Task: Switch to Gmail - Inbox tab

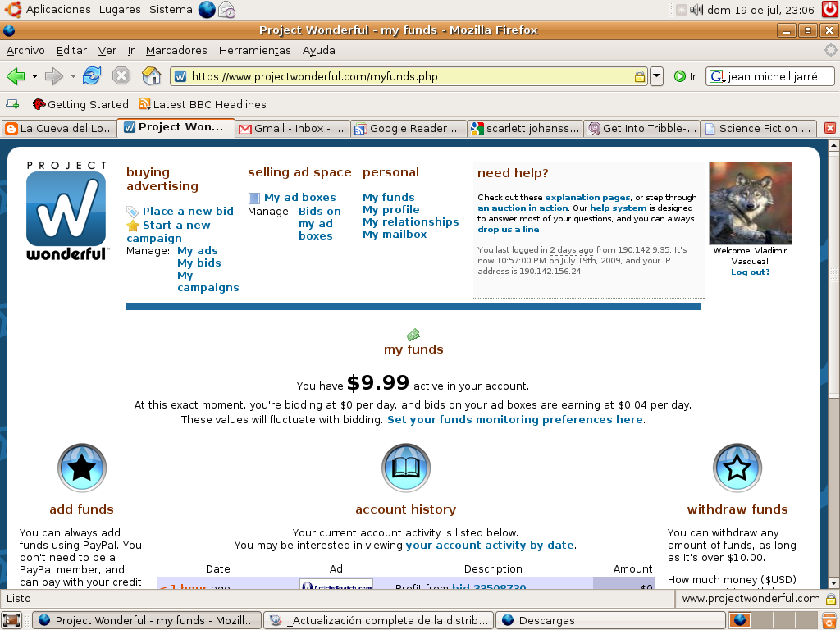Action: (x=292, y=129)
